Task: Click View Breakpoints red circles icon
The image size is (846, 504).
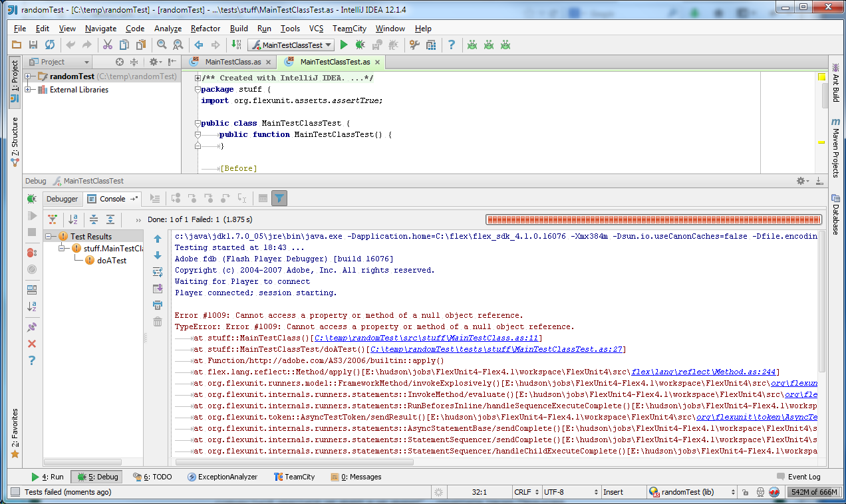Action: click(31, 253)
